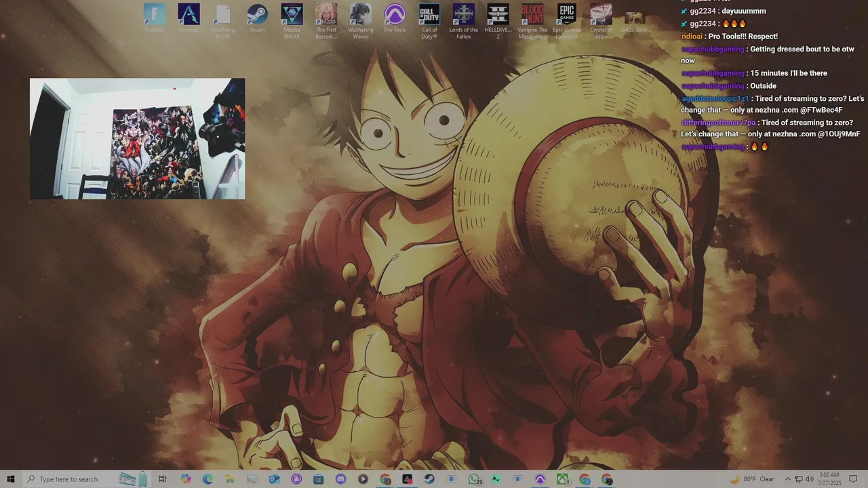Launch Wuthering Waves desktop shortcut
Viewport: 868px width, 488px height.
pos(360,22)
